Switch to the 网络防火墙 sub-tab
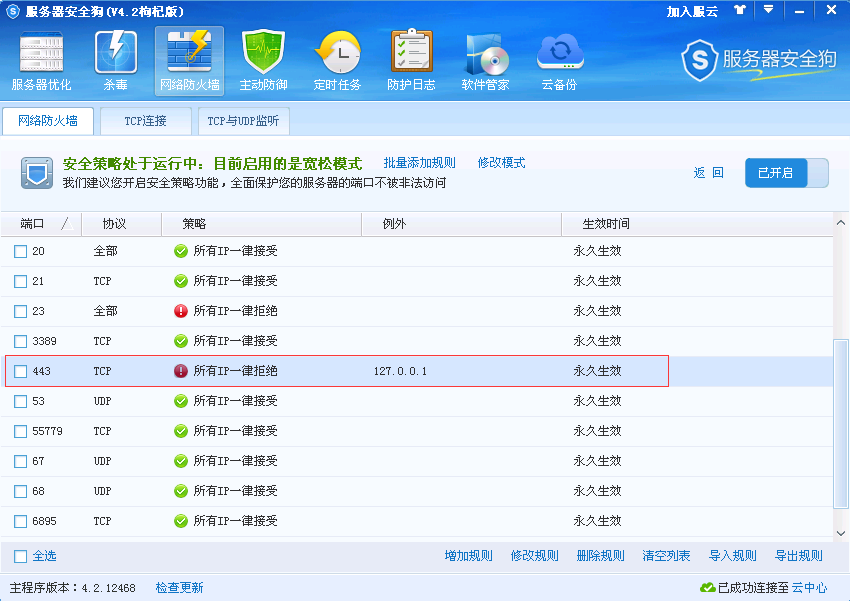Image resolution: width=850 pixels, height=601 pixels. tap(48, 121)
